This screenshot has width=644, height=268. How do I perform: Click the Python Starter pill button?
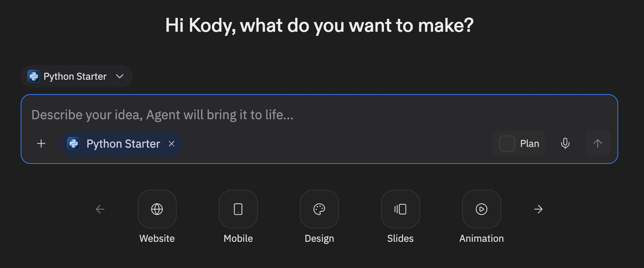click(x=122, y=144)
